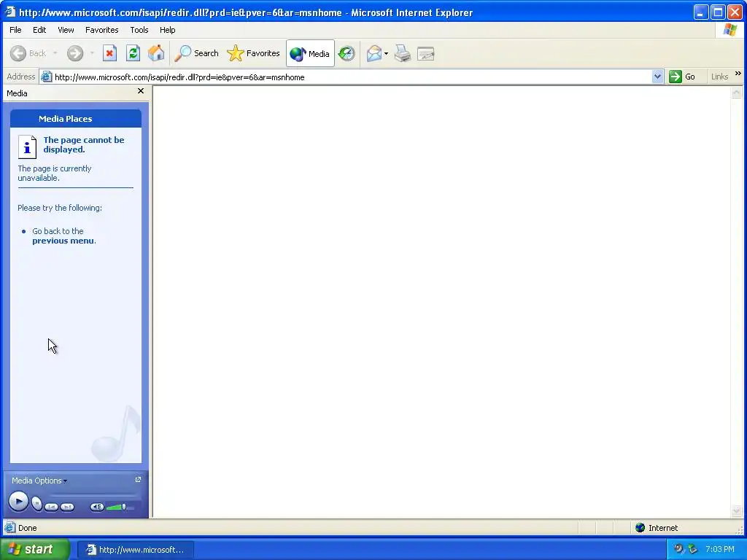Click the Links toolbar label

pyautogui.click(x=719, y=77)
